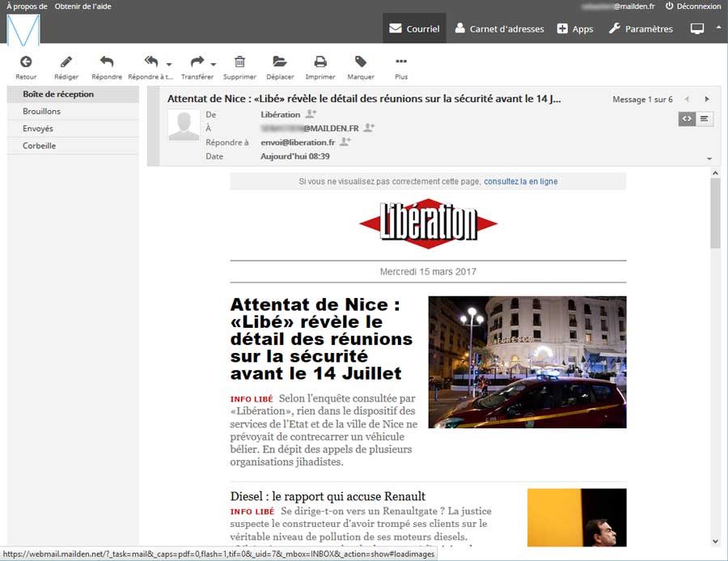728x561 pixels.
Task: Open the consultez la en ligne link
Action: (x=521, y=181)
